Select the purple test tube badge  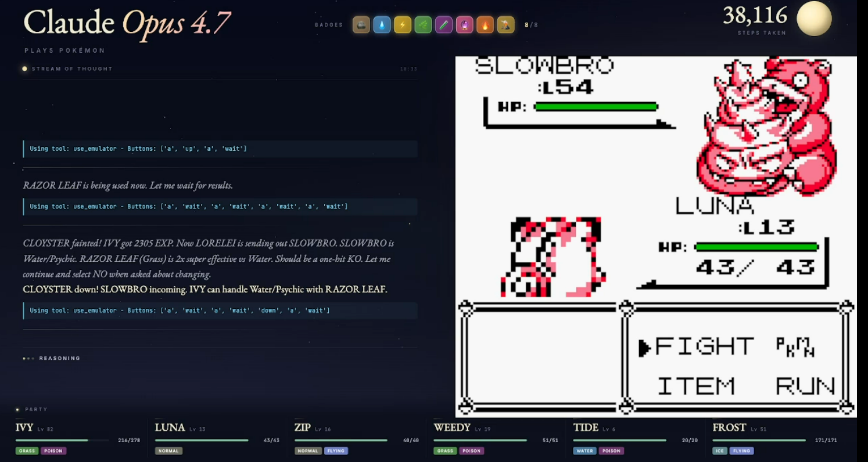point(444,25)
